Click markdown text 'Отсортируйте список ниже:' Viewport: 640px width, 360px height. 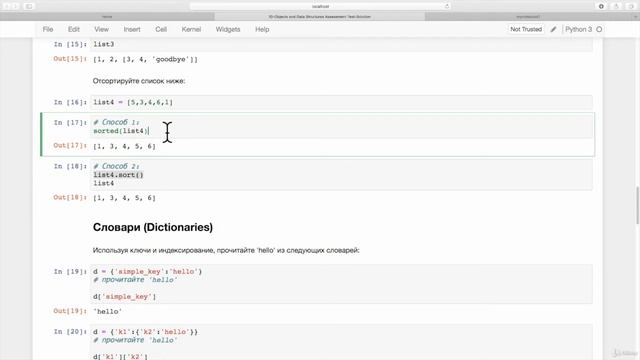coord(139,81)
